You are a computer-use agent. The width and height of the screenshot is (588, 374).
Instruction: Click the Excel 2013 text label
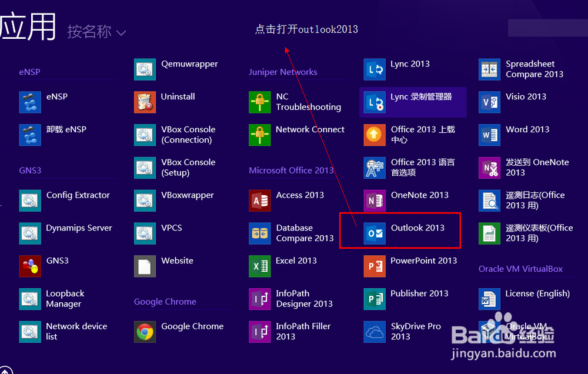click(x=296, y=261)
